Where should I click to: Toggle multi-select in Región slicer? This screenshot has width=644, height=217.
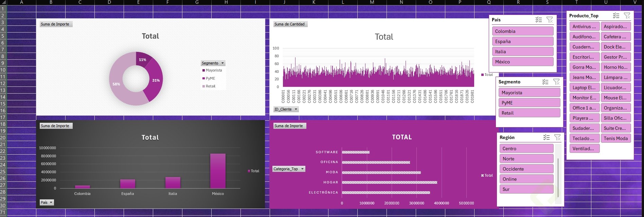click(547, 137)
